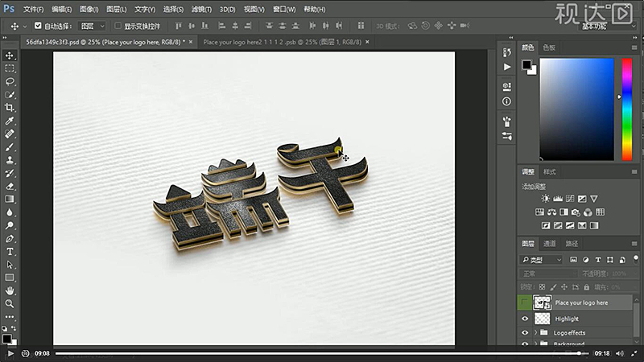Select the Pen tool

coord(10,238)
